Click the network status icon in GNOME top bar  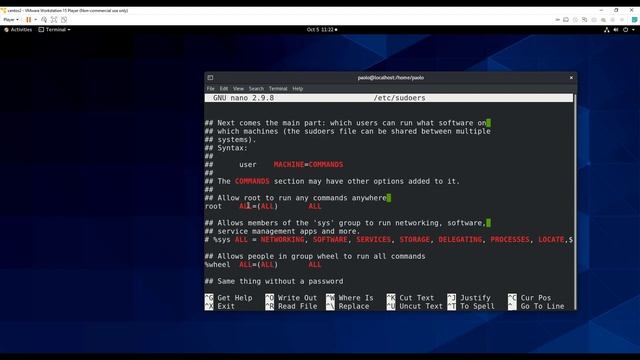(607, 30)
